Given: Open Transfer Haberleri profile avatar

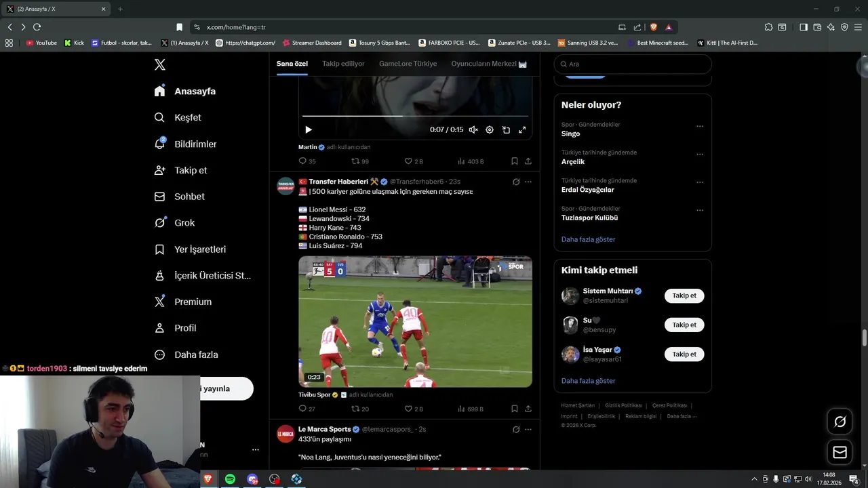Looking at the screenshot, I should click(x=285, y=186).
